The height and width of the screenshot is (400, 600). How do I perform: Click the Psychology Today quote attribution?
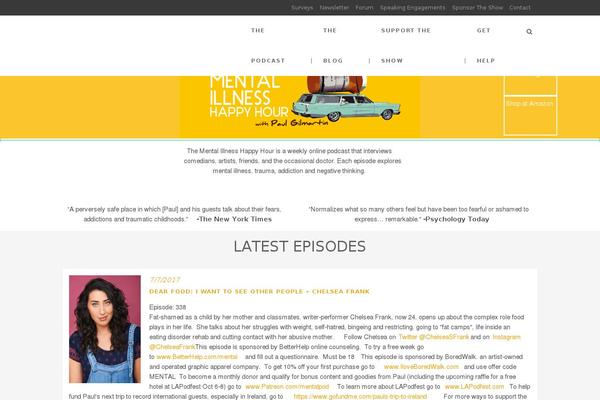tap(456, 219)
